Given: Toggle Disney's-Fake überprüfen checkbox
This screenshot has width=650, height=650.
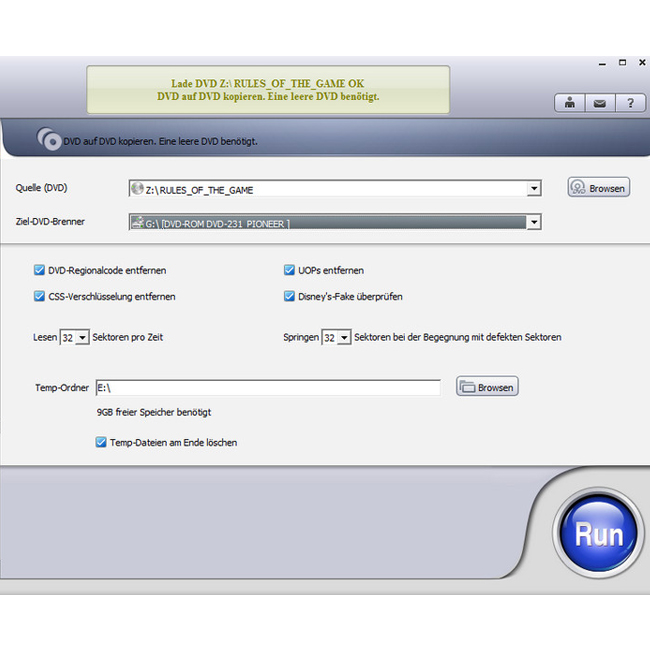Looking at the screenshot, I should click(x=289, y=296).
